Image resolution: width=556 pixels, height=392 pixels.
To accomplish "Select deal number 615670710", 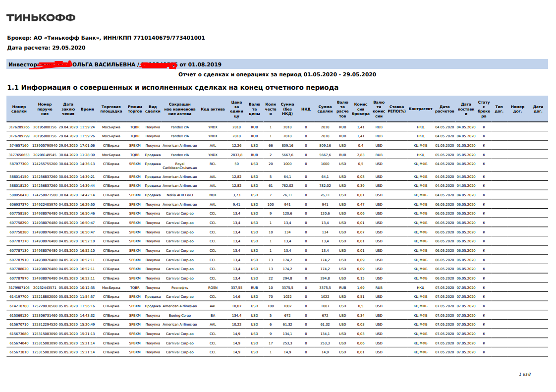I will tap(19, 325).
